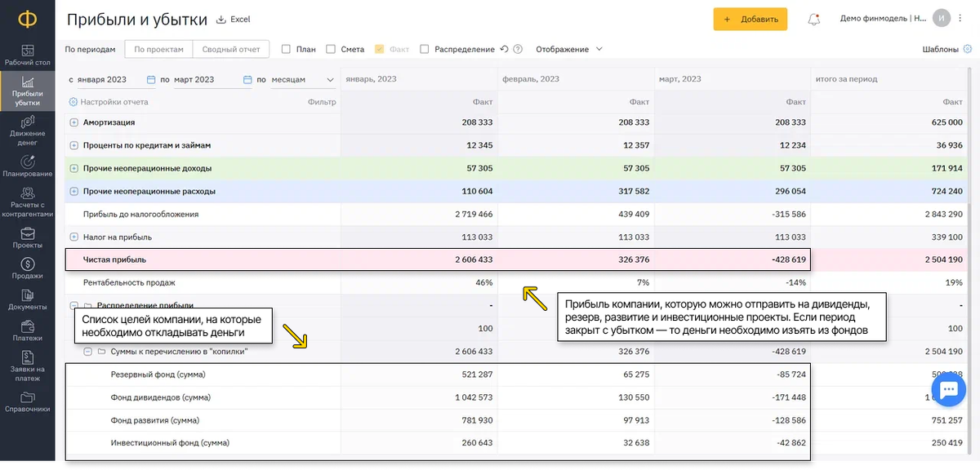This screenshot has width=980, height=470.
Task: Open the Планирование sidebar section
Action: (x=28, y=166)
